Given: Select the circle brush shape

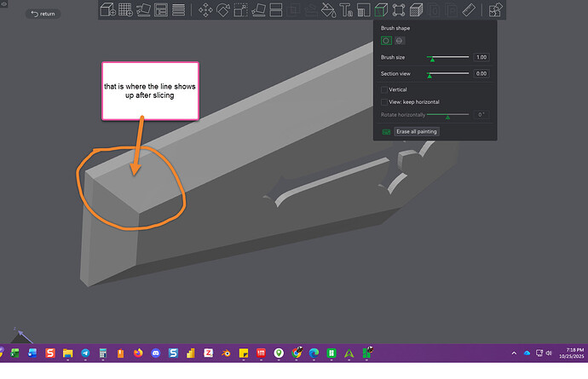Looking at the screenshot, I should (386, 41).
